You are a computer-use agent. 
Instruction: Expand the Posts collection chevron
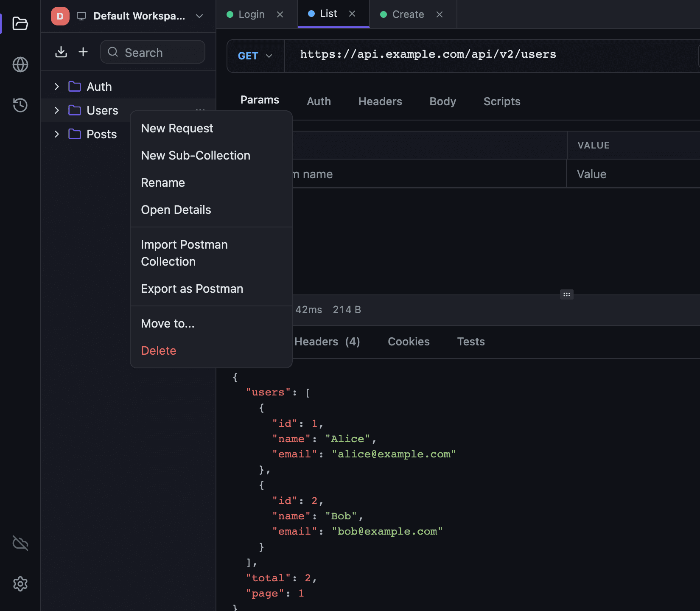57,134
